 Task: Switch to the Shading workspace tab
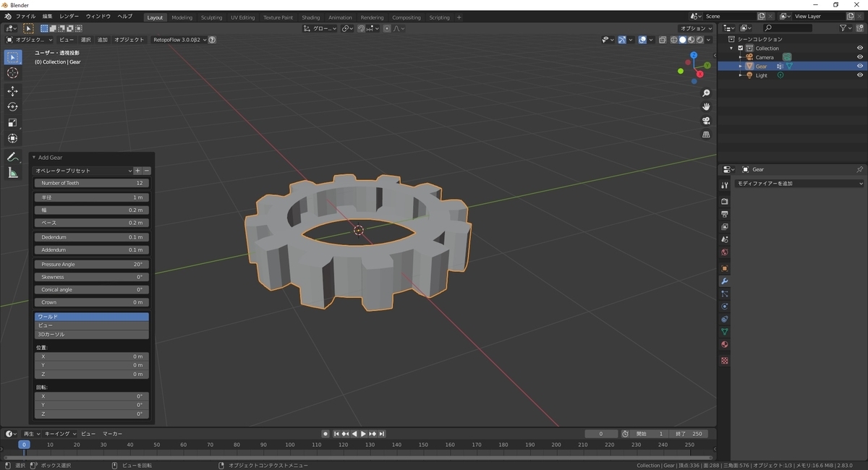311,17
